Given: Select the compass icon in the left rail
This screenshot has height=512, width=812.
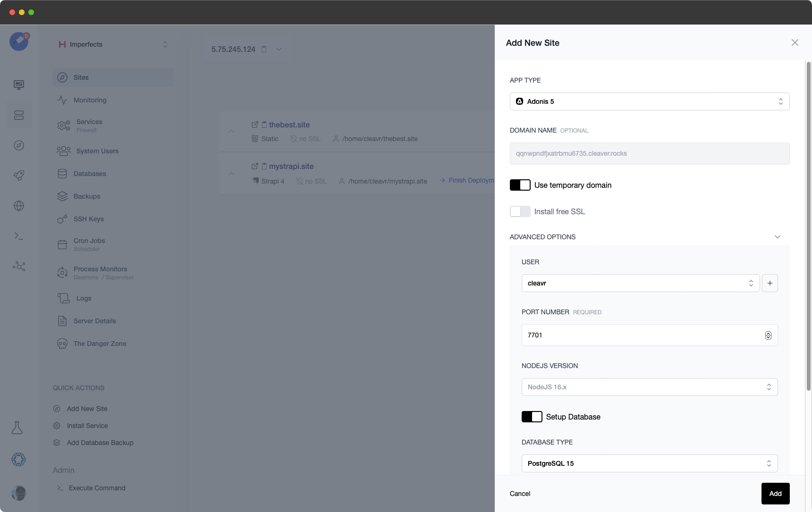Looking at the screenshot, I should [x=18, y=145].
